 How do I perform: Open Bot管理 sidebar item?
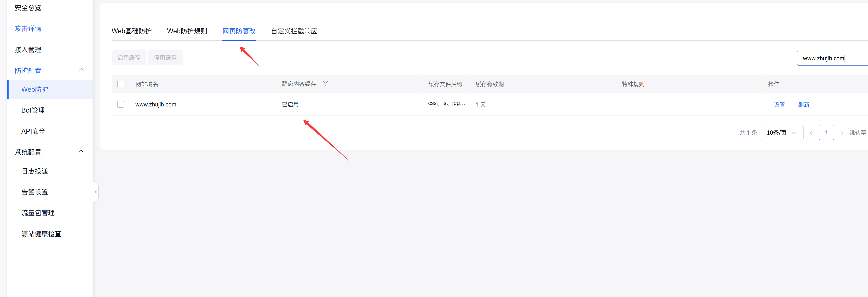33,110
